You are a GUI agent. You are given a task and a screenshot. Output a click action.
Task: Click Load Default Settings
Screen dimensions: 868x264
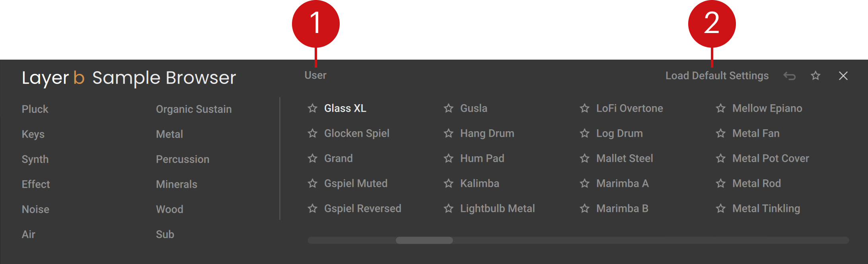click(x=716, y=76)
